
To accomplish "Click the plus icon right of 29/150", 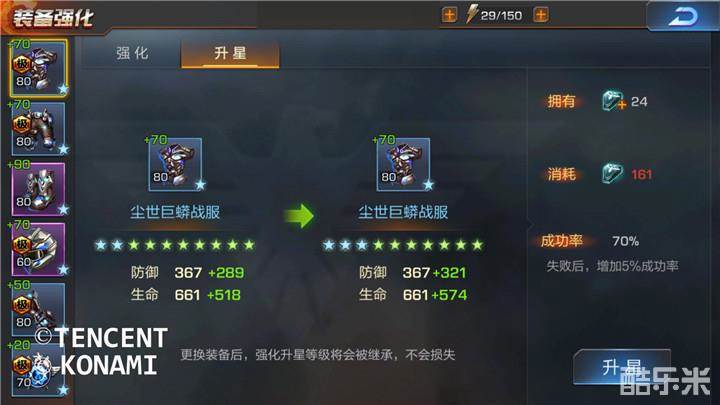I will [541, 15].
